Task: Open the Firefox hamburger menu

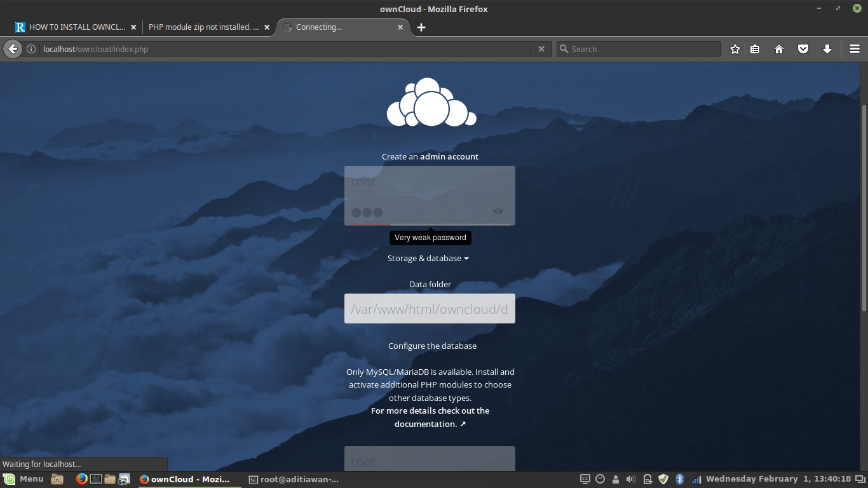Action: pos(855,49)
